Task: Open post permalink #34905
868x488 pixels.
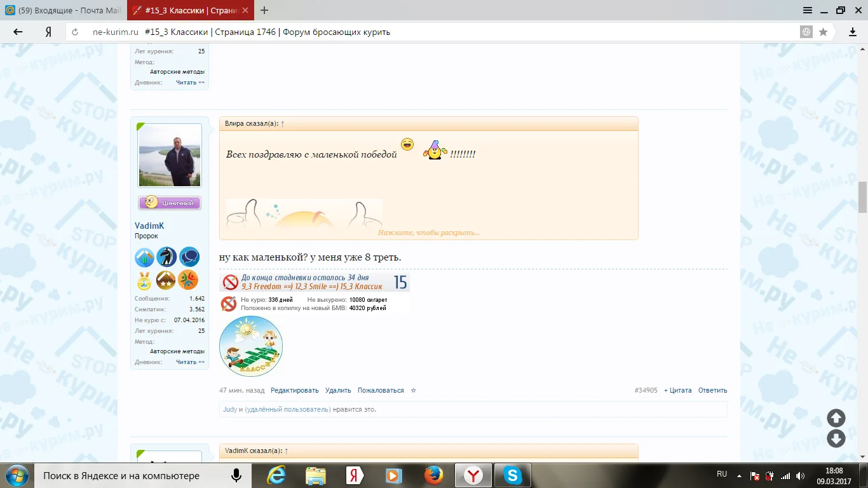Action: (646, 391)
